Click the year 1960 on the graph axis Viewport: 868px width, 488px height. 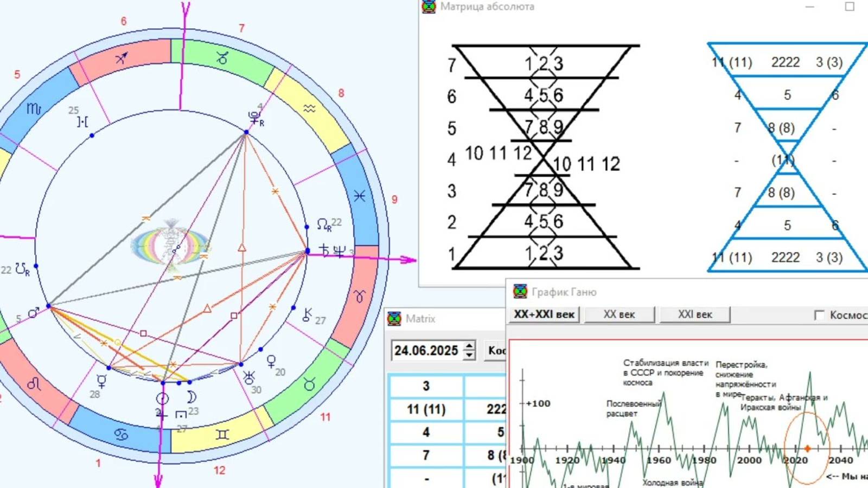tap(659, 460)
